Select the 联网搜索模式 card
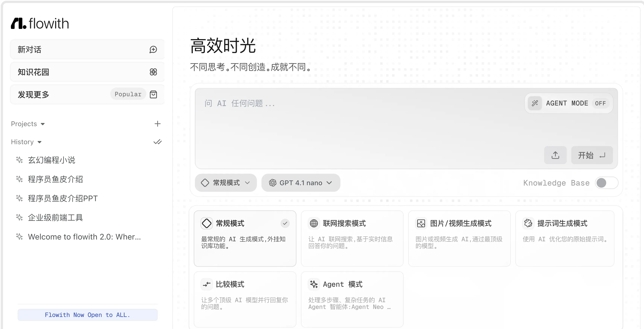Image resolution: width=644 pixels, height=329 pixels. (352, 238)
